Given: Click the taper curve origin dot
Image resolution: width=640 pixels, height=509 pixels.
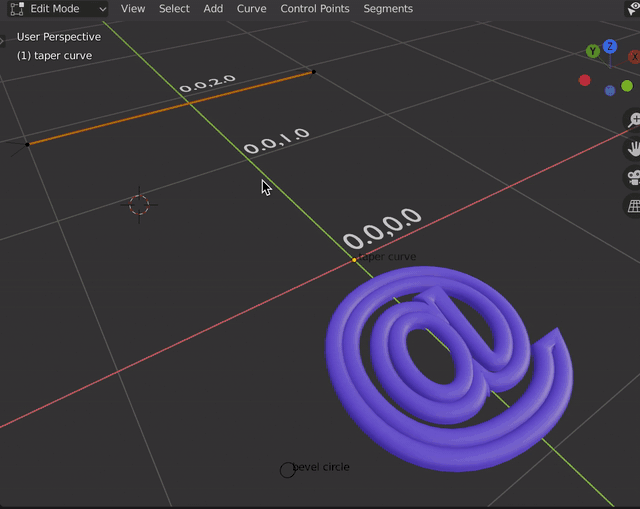Looking at the screenshot, I should pyautogui.click(x=354, y=260).
